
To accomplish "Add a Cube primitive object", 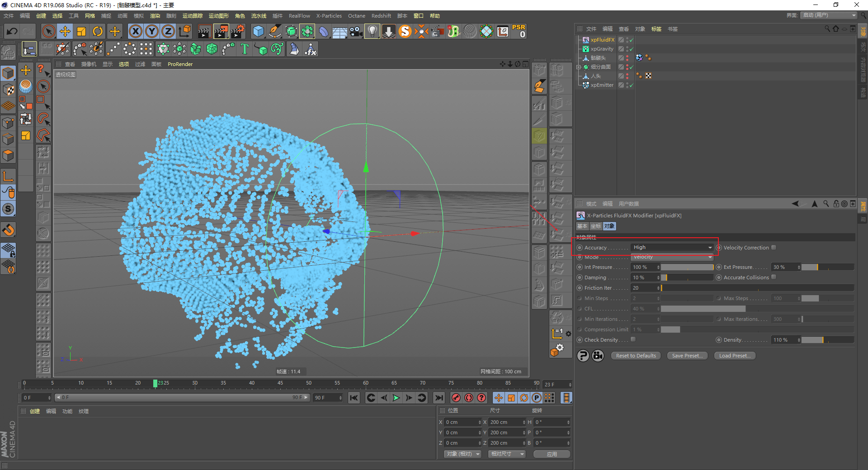I will pos(258,31).
